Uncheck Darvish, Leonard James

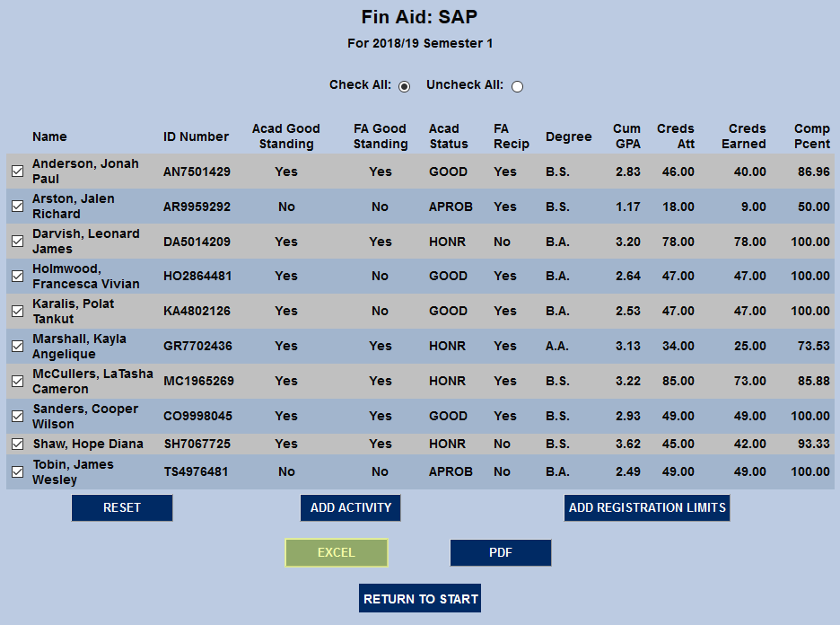pyautogui.click(x=16, y=241)
